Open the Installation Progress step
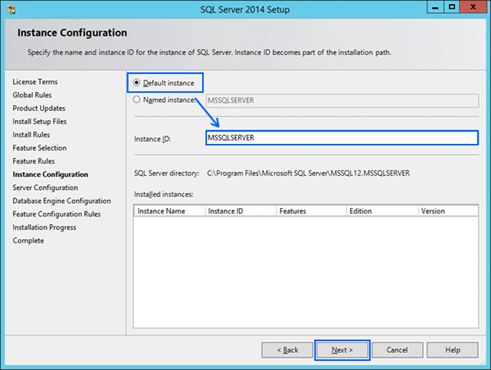The width and height of the screenshot is (491, 370). [x=44, y=227]
